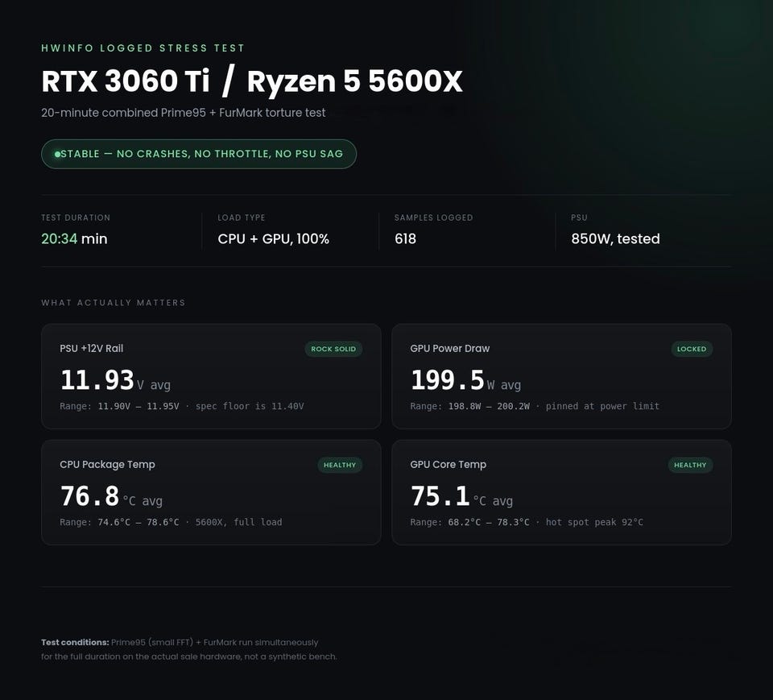Viewport: 773px width, 700px height.
Task: Click the STABLE — NO CRASHES status pill
Action: 199,154
